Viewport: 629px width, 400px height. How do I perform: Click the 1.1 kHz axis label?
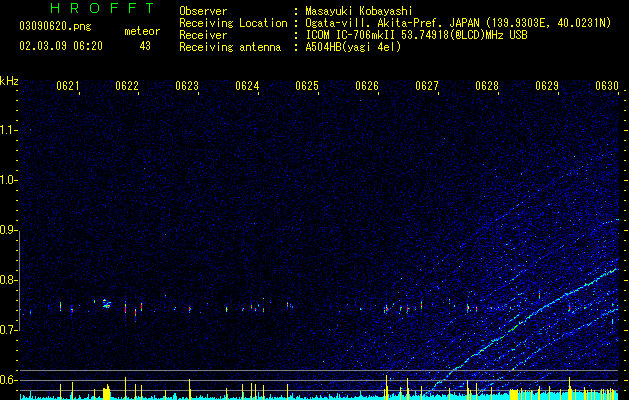[x=9, y=130]
